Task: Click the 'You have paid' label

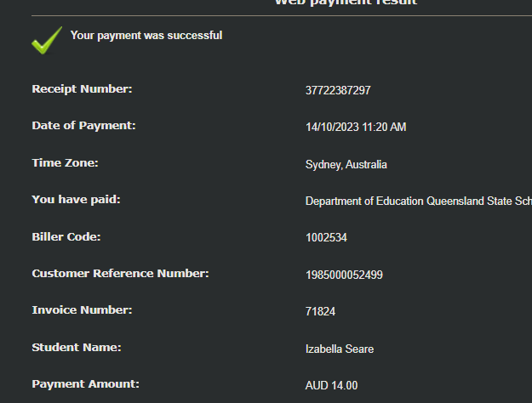Action: (76, 200)
